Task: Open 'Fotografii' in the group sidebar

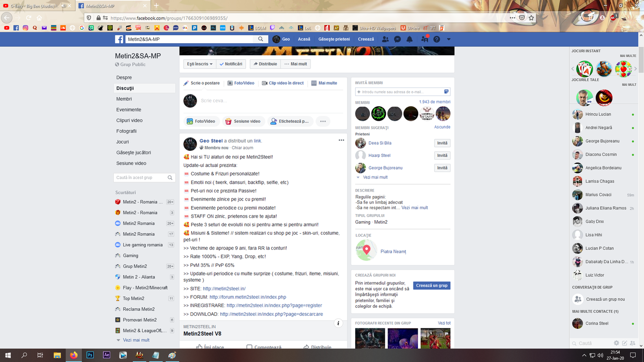Action: click(145, 131)
